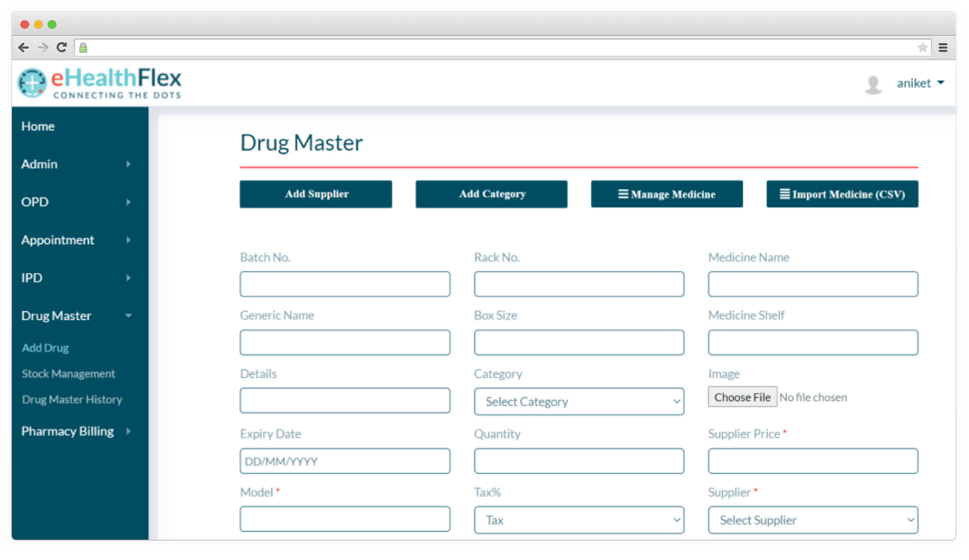Focus the Details input field
969x560 pixels.
[345, 401]
